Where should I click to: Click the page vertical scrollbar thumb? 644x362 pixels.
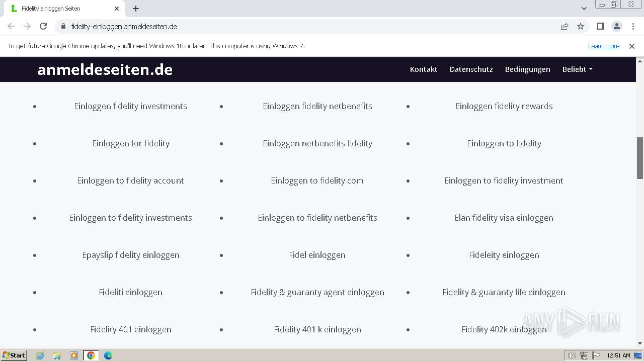point(640,157)
